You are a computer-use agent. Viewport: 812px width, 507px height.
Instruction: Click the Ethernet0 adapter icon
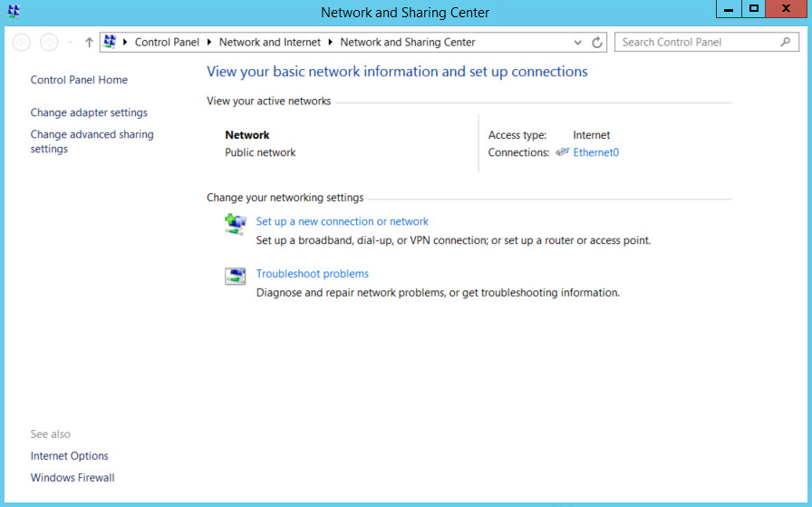[563, 151]
